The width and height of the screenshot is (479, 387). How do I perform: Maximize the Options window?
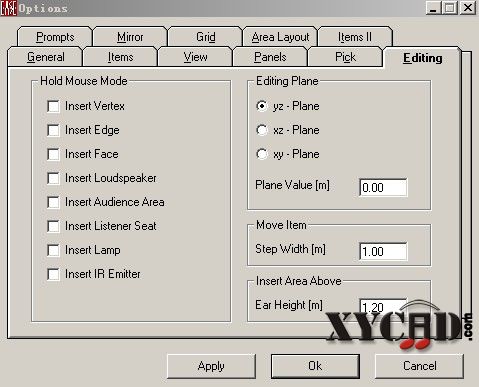tap(449, 8)
